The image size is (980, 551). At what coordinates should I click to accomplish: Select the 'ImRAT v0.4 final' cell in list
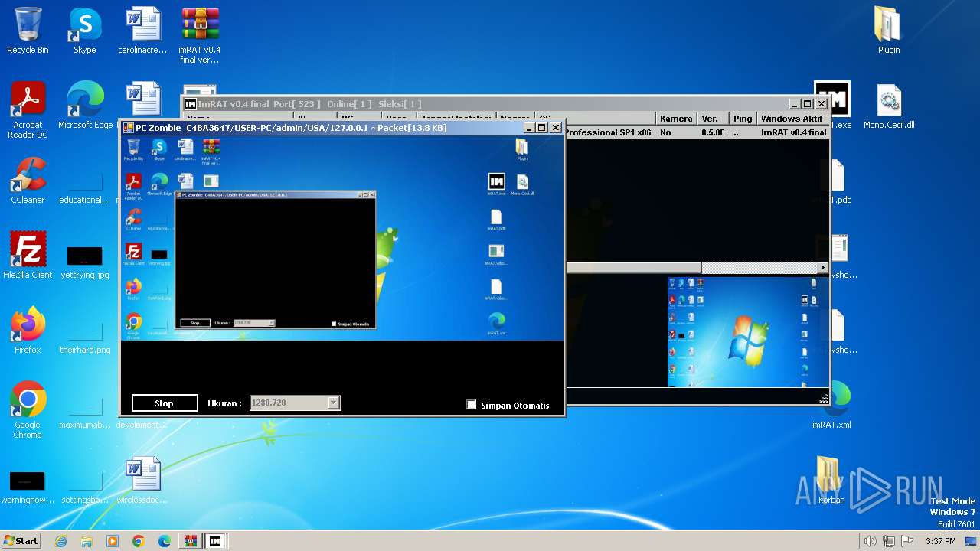793,132
